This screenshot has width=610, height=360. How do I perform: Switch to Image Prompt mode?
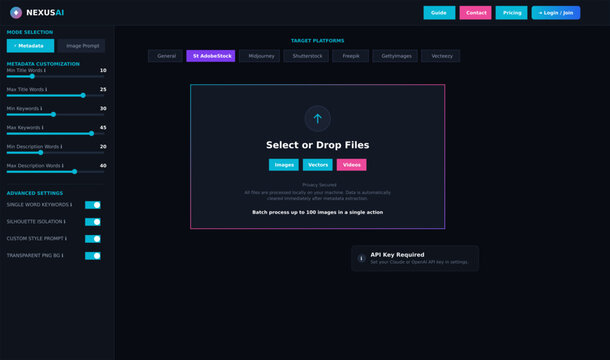coord(81,46)
